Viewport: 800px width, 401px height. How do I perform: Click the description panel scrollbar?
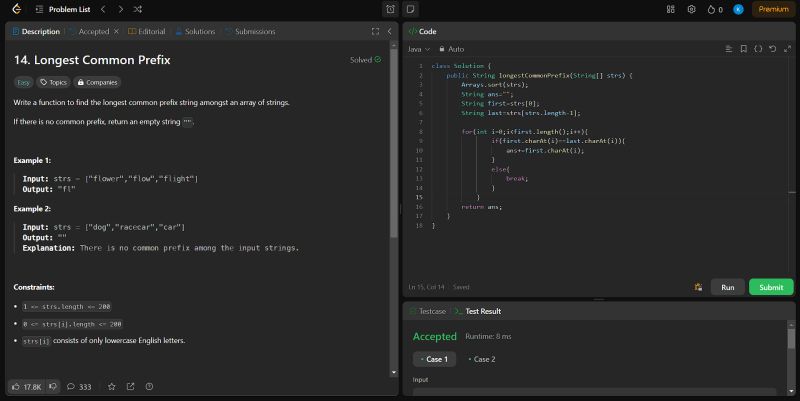pyautogui.click(x=393, y=143)
